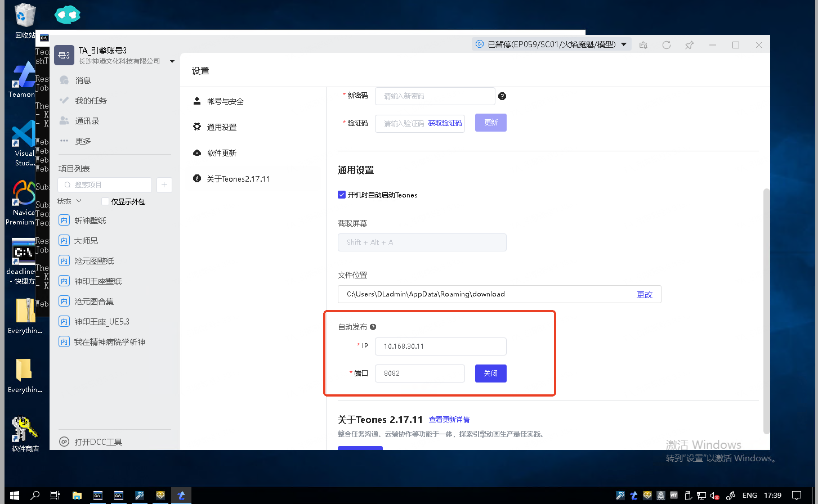This screenshot has height=504, width=818.
Task: Click the help icon beside 自动发布
Action: (x=373, y=327)
